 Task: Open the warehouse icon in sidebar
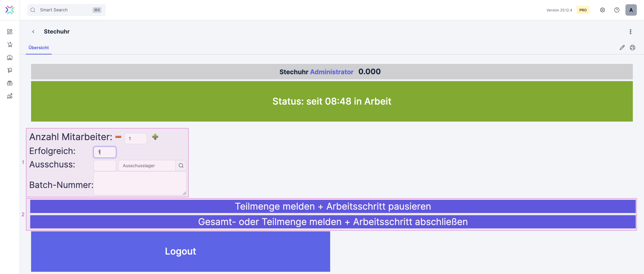coord(10,58)
